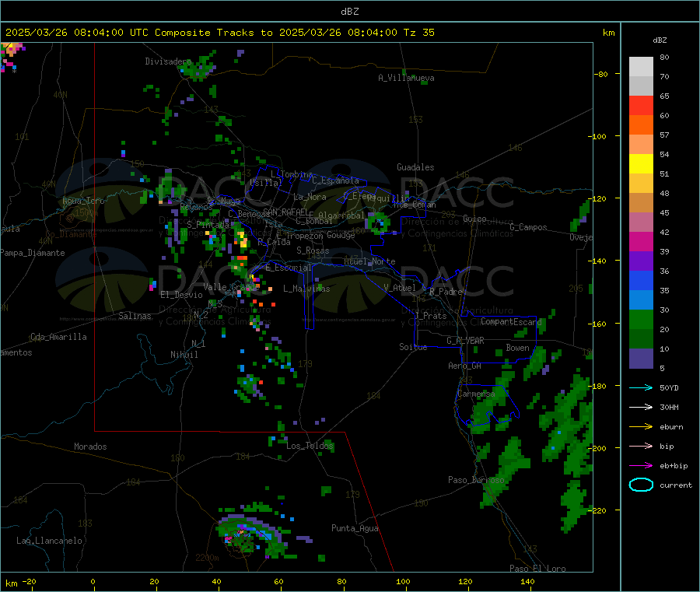Image resolution: width=700 pixels, height=592 pixels.
Task: Click the 30HM white arrow legend icon
Action: coord(641,407)
